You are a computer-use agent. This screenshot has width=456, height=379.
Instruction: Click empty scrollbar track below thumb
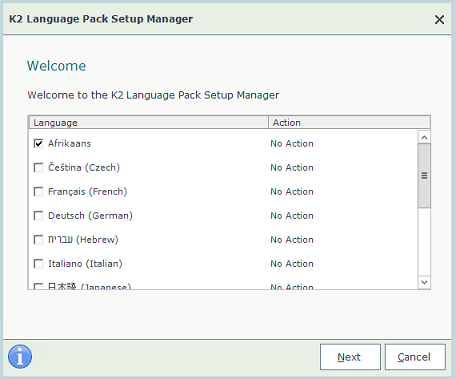pos(424,242)
